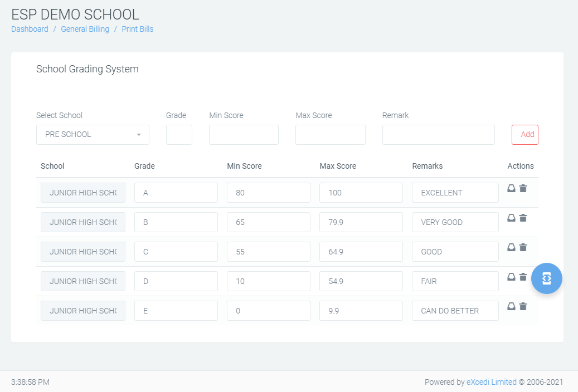Viewport: 578px width, 392px height.
Task: Select JUNIOR HIGH SCHOOL in first row
Action: click(x=82, y=192)
